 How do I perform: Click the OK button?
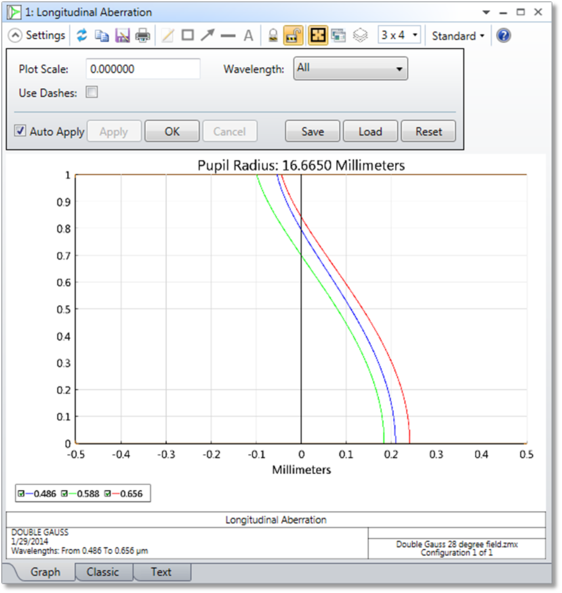tap(172, 131)
